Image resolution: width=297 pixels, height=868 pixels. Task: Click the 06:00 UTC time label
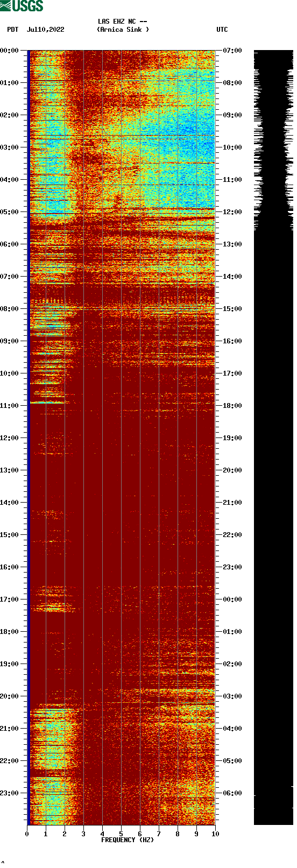232,793
